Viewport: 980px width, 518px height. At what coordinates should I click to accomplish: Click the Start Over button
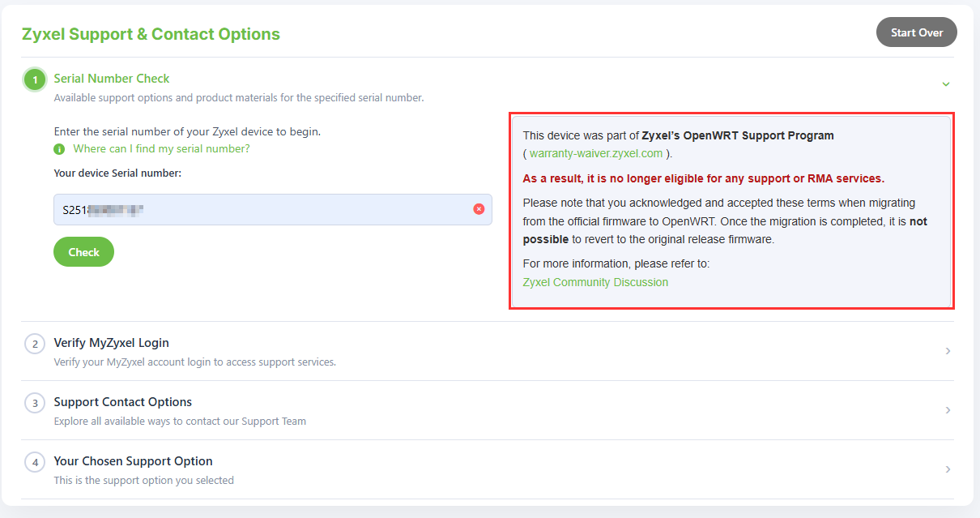click(x=916, y=32)
